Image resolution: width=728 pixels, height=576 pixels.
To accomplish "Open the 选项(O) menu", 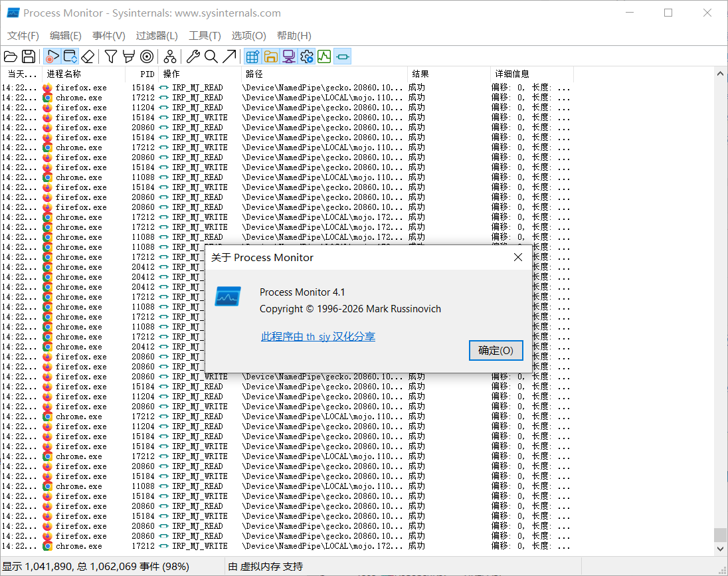I will coord(249,36).
